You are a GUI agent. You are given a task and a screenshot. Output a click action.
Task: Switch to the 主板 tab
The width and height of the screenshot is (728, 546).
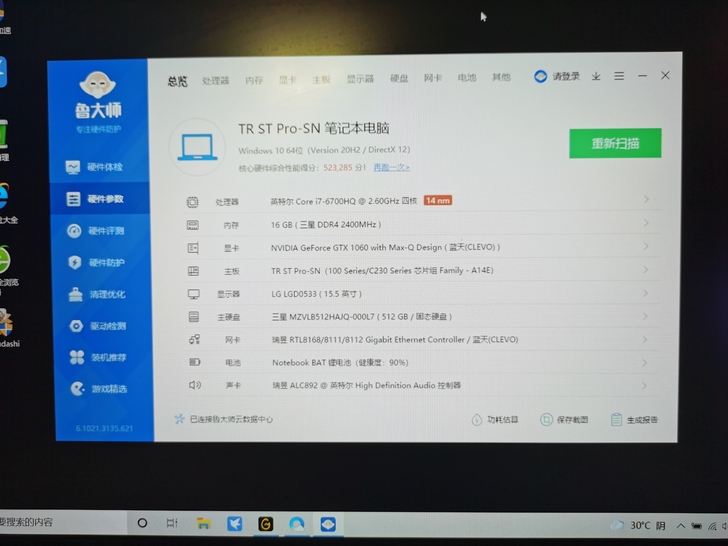321,79
